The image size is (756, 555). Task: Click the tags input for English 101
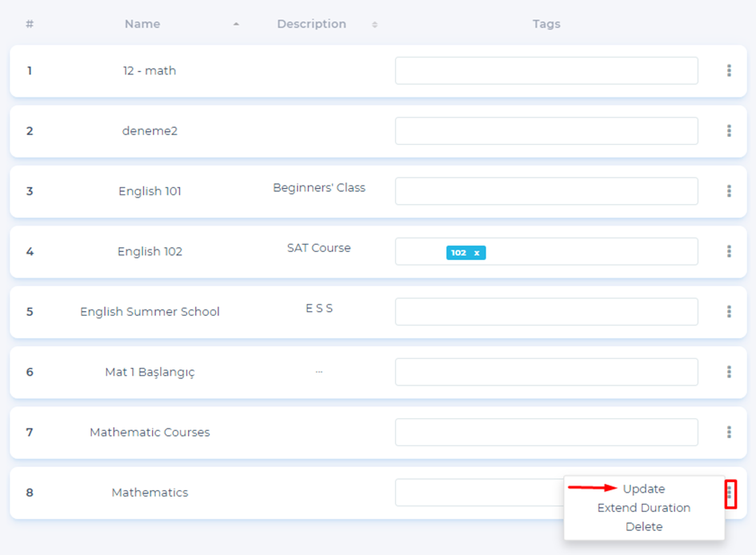click(546, 191)
